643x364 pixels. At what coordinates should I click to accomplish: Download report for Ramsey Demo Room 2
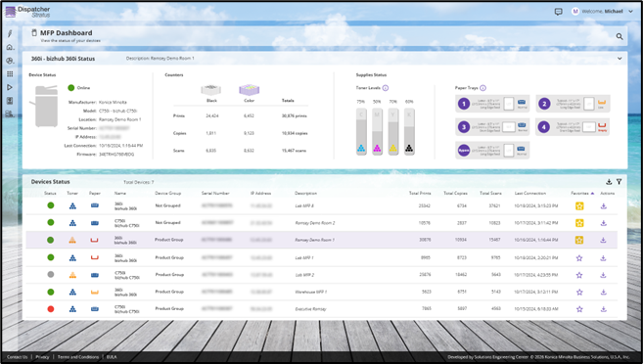[x=603, y=223]
